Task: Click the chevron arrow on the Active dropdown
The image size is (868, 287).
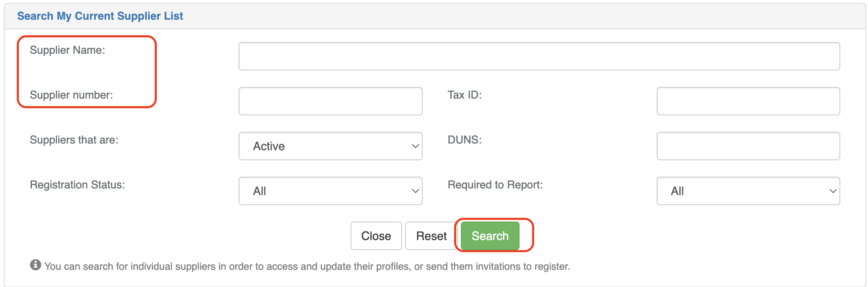Action: [x=415, y=146]
